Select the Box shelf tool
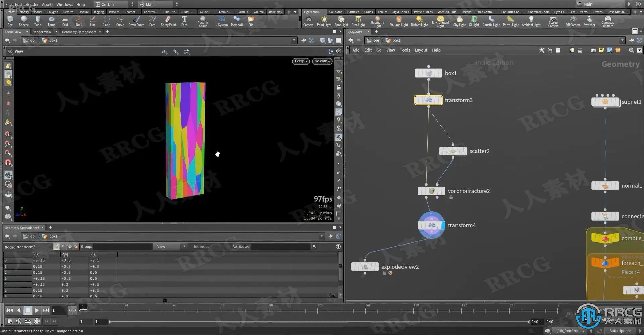 click(x=10, y=21)
